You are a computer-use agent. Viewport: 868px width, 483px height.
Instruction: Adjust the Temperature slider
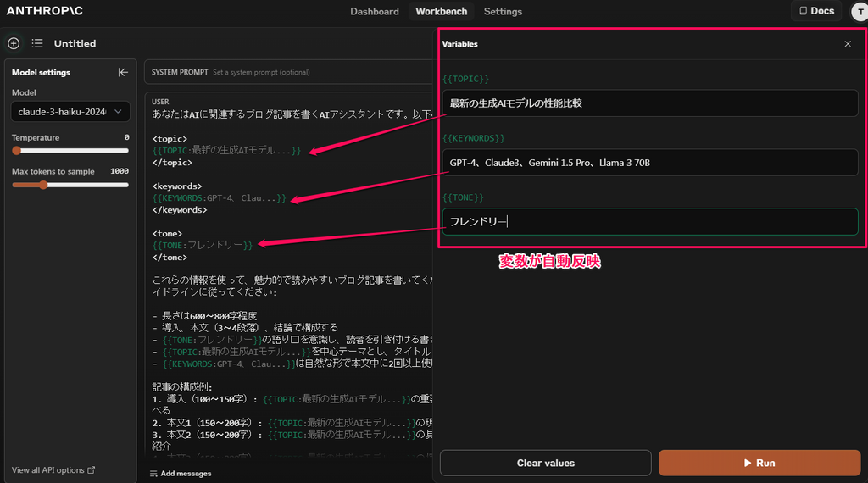(x=70, y=151)
